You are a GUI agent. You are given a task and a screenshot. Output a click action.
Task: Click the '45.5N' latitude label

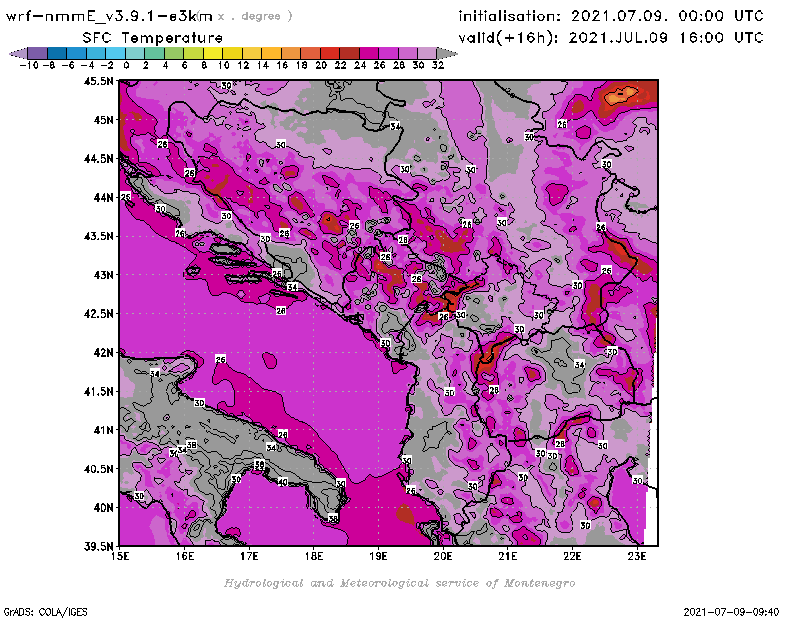[x=98, y=81]
